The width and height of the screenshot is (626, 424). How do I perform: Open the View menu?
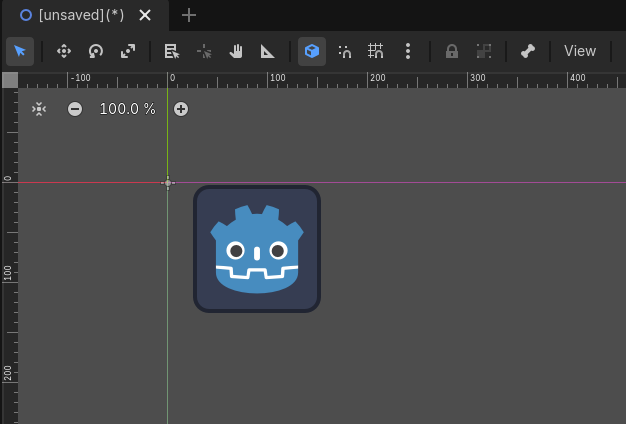(x=580, y=52)
